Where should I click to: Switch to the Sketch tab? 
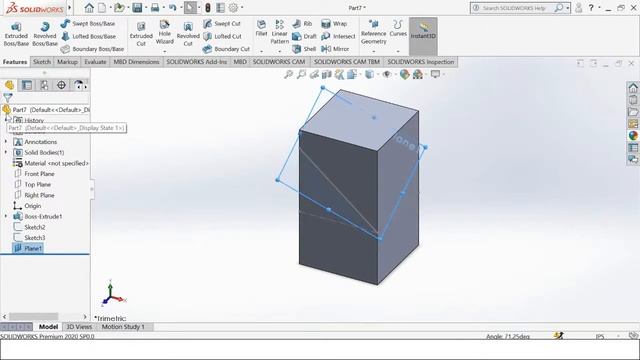[x=42, y=62]
